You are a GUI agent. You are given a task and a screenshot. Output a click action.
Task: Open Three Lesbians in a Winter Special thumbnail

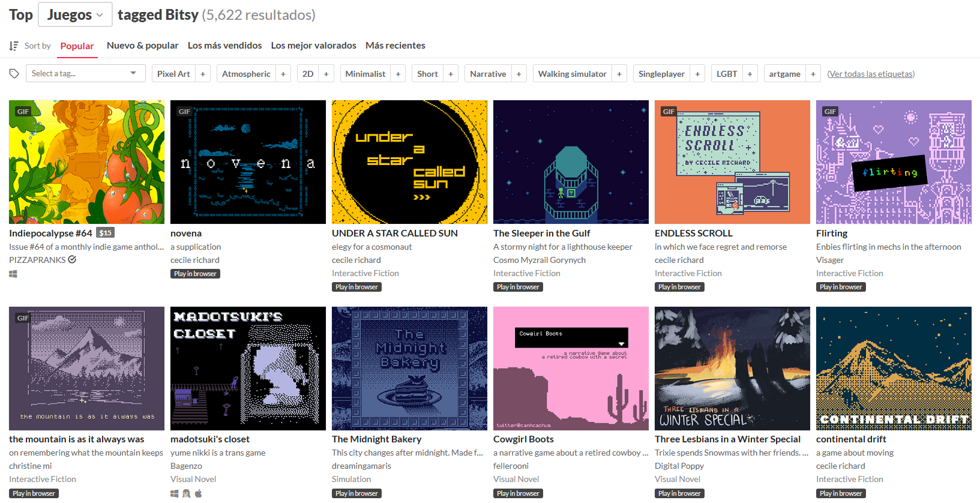(732, 369)
